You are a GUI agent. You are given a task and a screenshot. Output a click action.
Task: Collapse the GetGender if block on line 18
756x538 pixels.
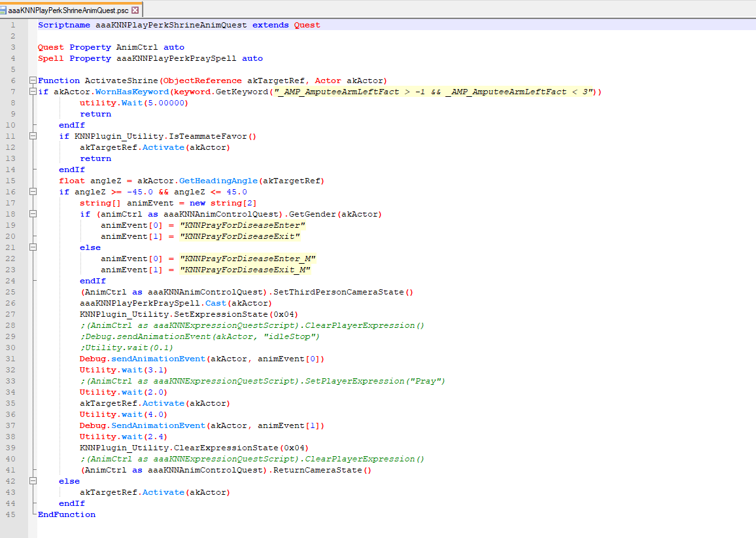(x=33, y=214)
